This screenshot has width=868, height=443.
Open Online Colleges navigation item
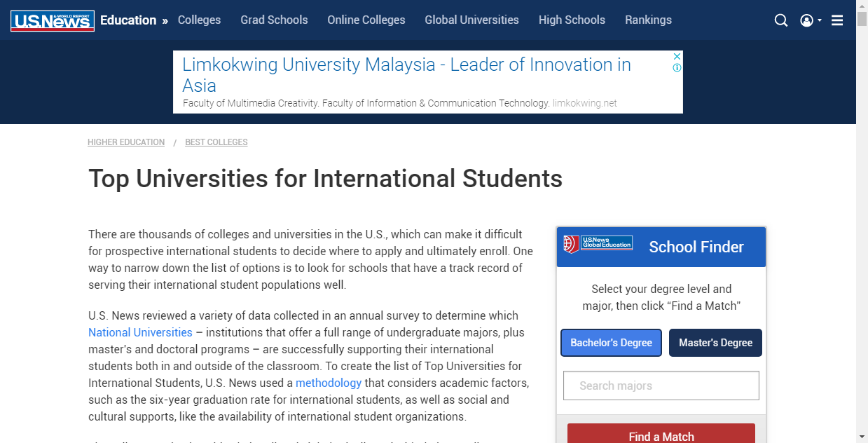(x=366, y=20)
